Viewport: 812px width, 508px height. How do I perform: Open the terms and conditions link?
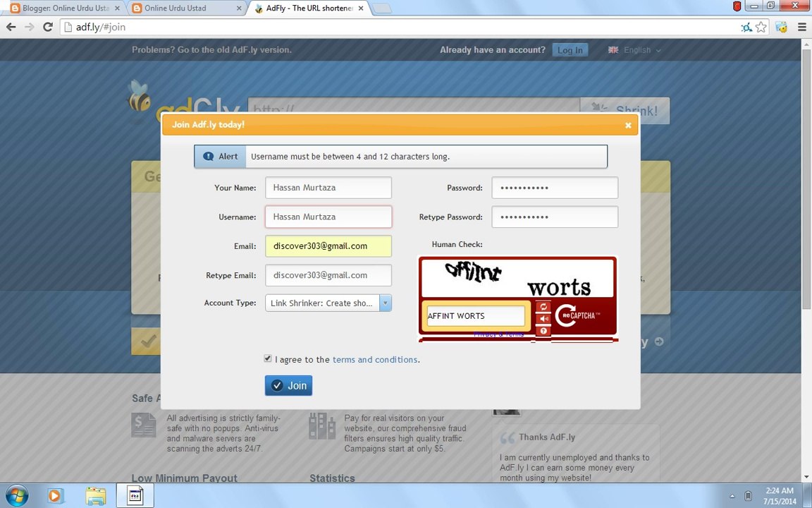(375, 359)
